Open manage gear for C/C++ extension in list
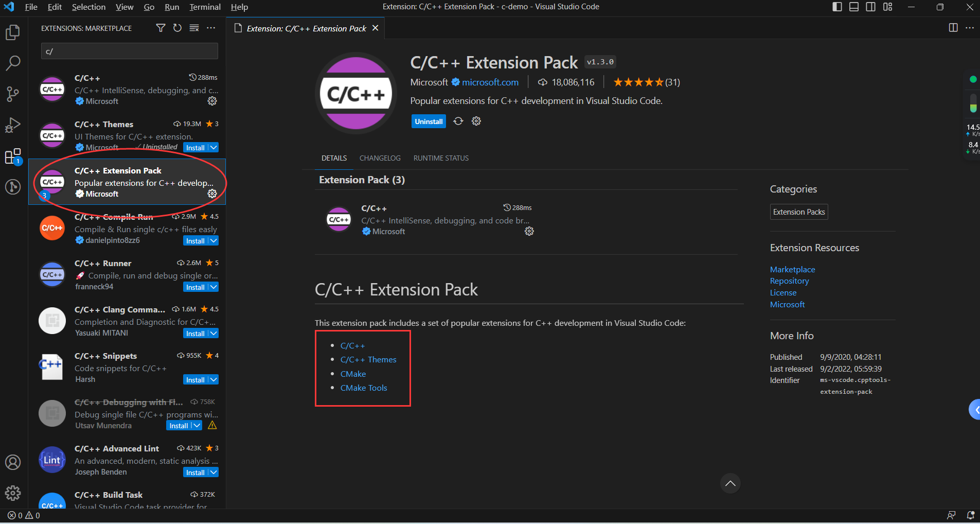This screenshot has height=524, width=980. pos(212,101)
